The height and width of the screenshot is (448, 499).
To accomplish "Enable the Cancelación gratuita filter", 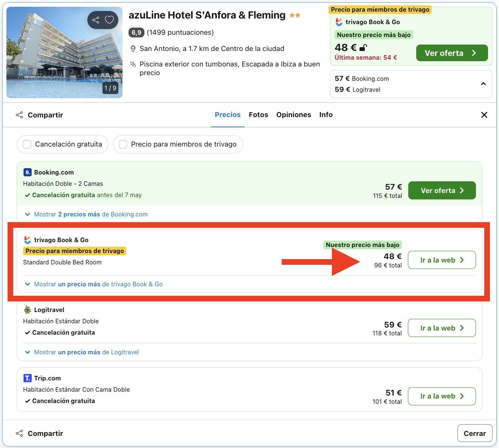I will pos(27,144).
